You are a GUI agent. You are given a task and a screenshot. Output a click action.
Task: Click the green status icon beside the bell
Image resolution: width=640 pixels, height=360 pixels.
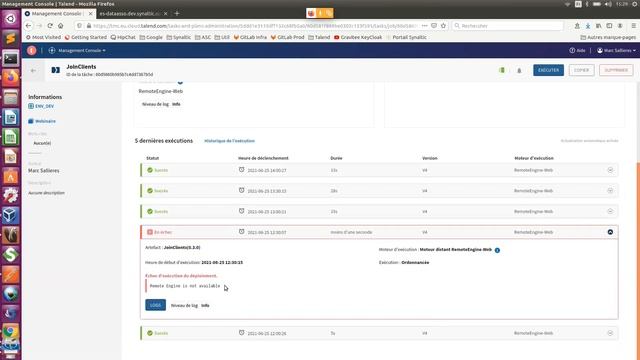coord(502,70)
